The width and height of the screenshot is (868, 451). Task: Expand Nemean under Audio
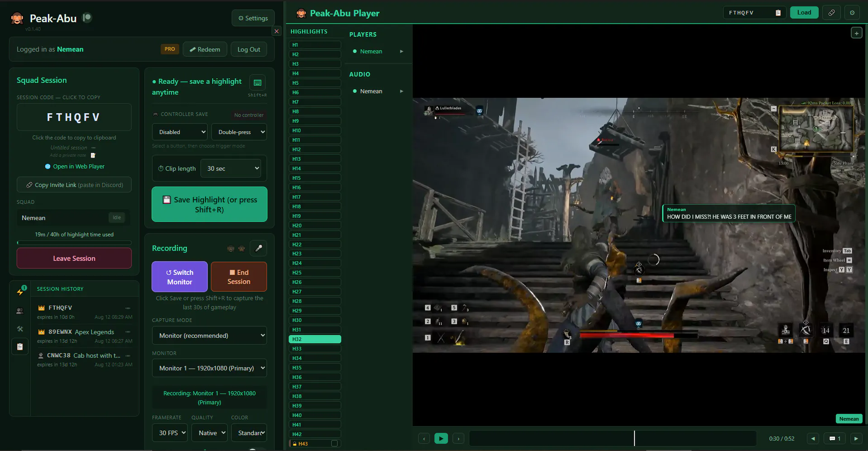click(401, 91)
